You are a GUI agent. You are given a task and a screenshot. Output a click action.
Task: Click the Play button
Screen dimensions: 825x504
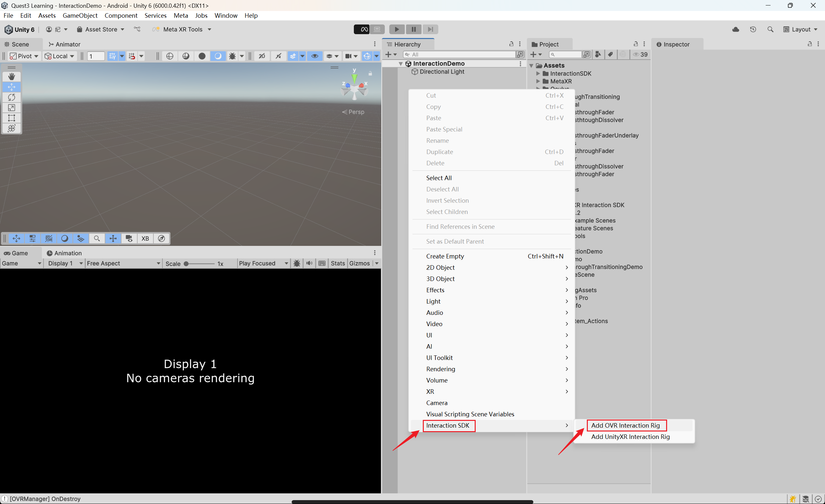[397, 29]
